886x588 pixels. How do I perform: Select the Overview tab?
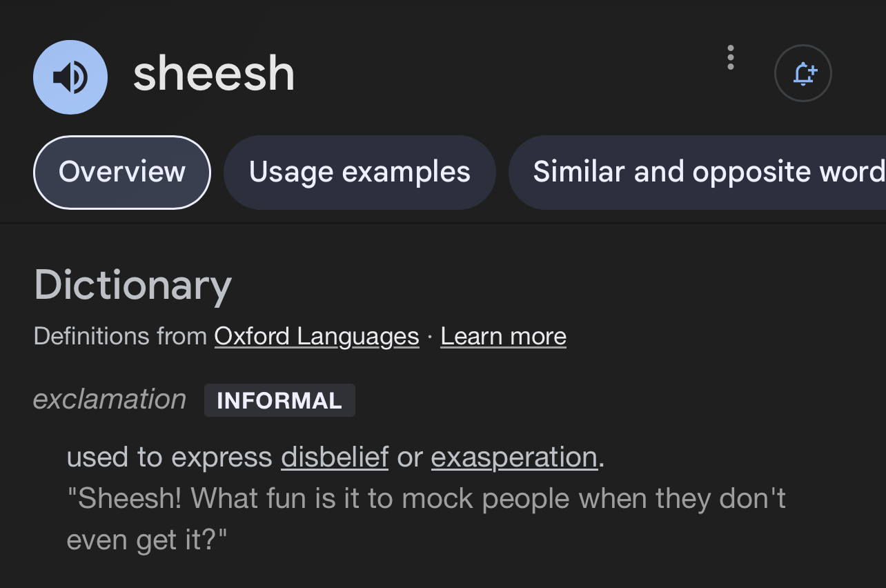pos(122,172)
